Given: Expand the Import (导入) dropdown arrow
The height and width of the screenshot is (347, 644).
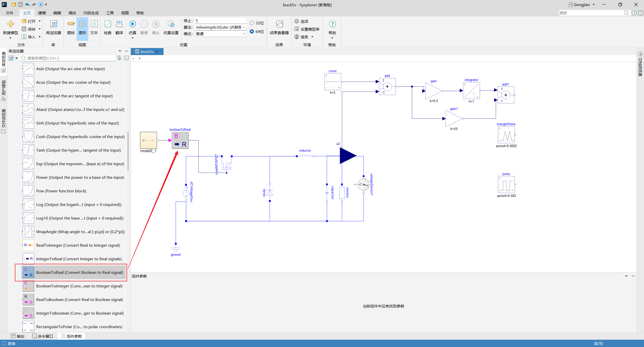Looking at the screenshot, I should (x=39, y=37).
